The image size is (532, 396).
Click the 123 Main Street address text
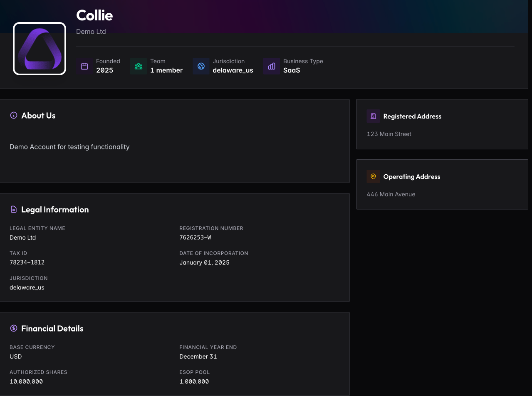pyautogui.click(x=389, y=134)
